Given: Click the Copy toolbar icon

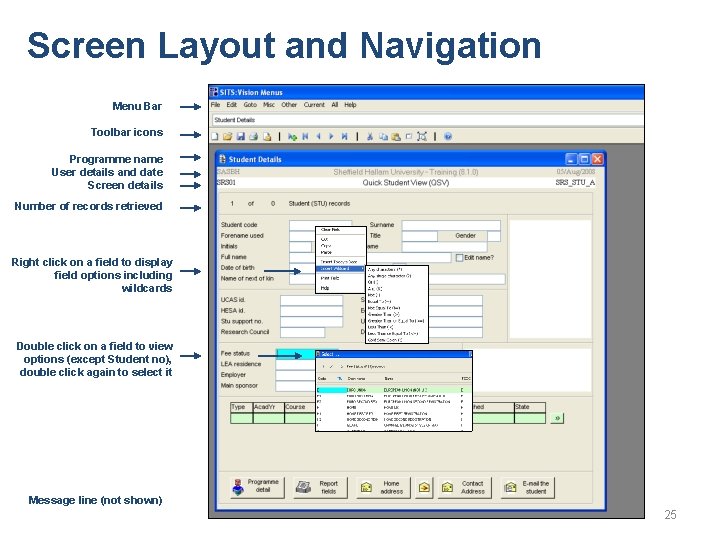Looking at the screenshot, I should [x=383, y=136].
